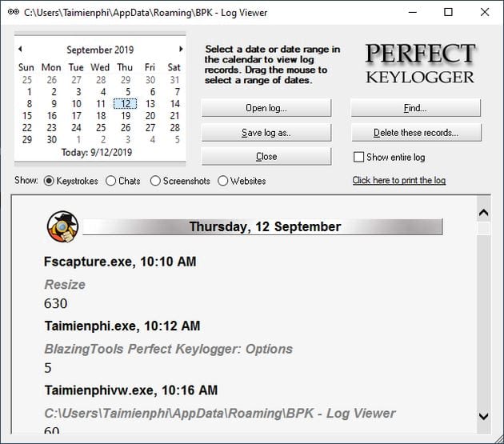This screenshot has width=504, height=444.
Task: Click the detective spy icon in log
Action: pyautogui.click(x=62, y=226)
